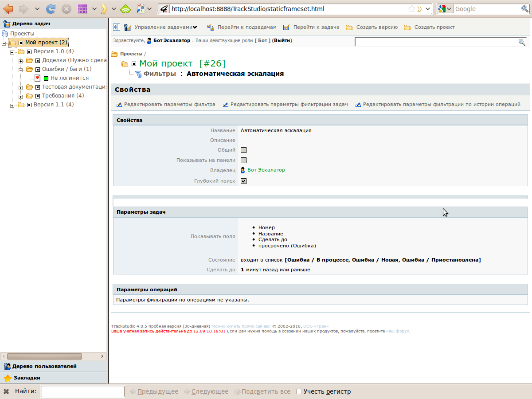Click the 'Перейти к подзадачам' icon
532x399 pixels.
pos(210,27)
